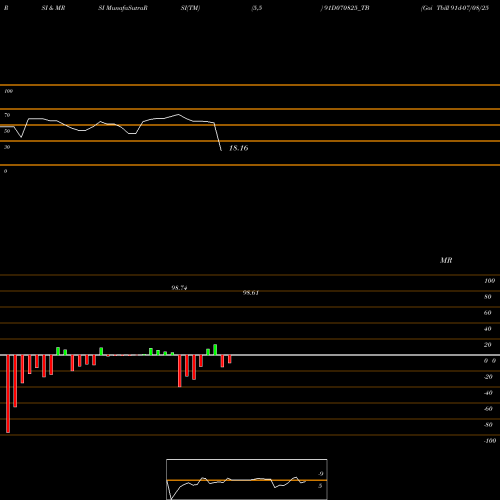Image resolution: width=500 pixels, height=500 pixels.
Task: Click the white zero line of MR histogram
Action: (x=250, y=355)
